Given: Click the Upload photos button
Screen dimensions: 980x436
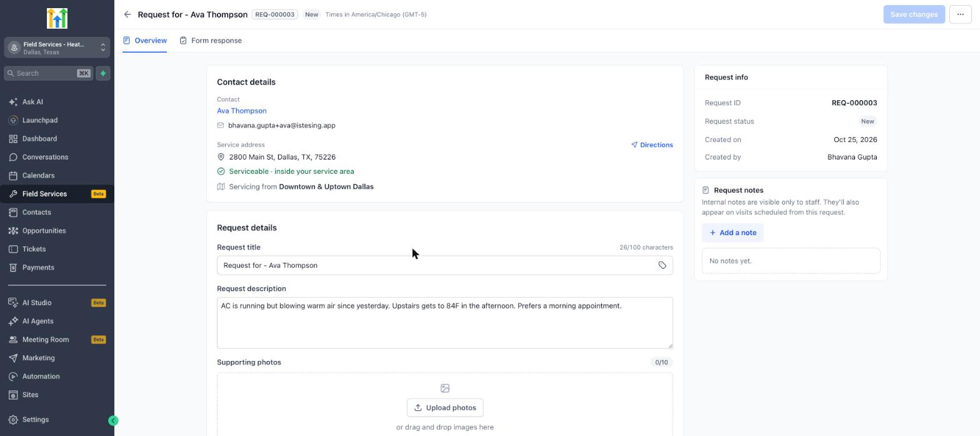Looking at the screenshot, I should (445, 408).
